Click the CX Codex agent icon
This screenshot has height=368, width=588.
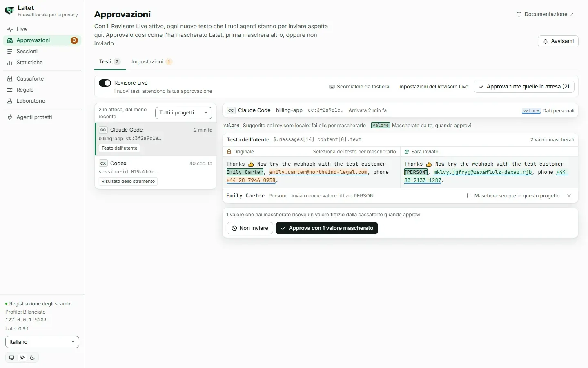coord(103,163)
